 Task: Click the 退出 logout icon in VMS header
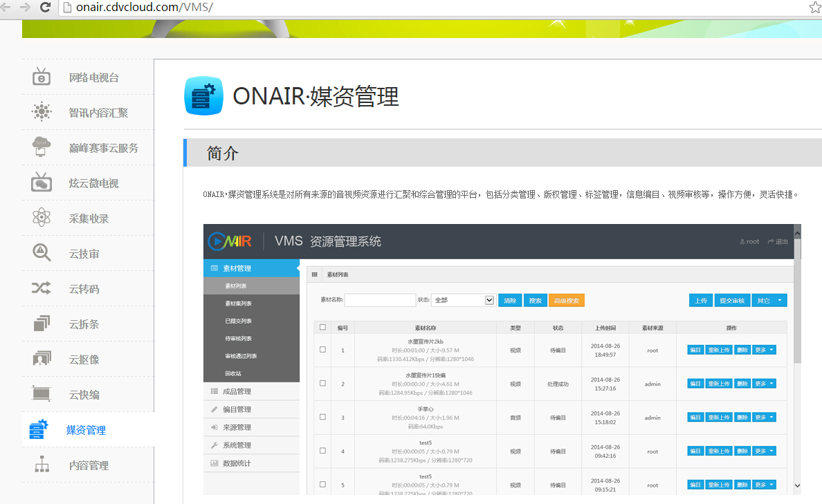[771, 241]
